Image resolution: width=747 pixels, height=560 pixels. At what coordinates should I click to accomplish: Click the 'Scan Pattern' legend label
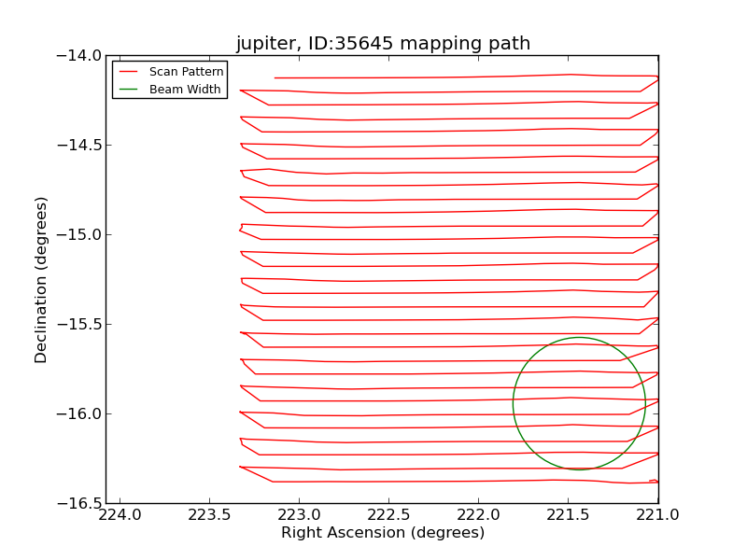[x=186, y=72]
